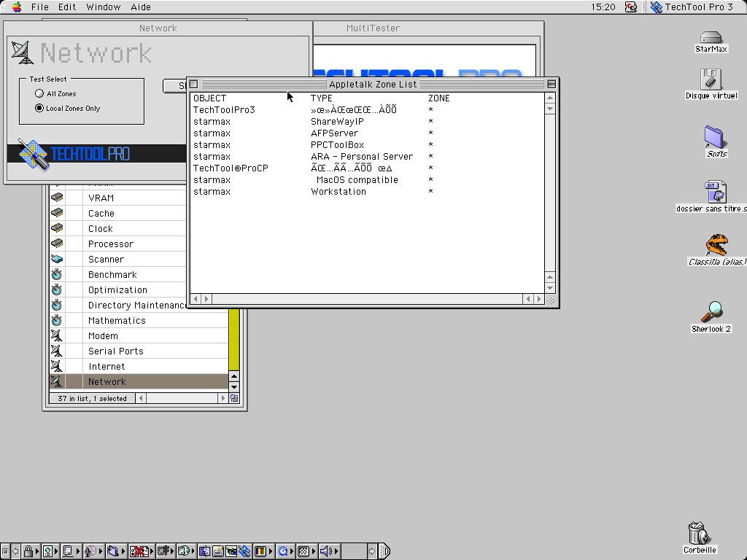Select the Optimization test row
This screenshot has width=747, height=560.
(117, 289)
